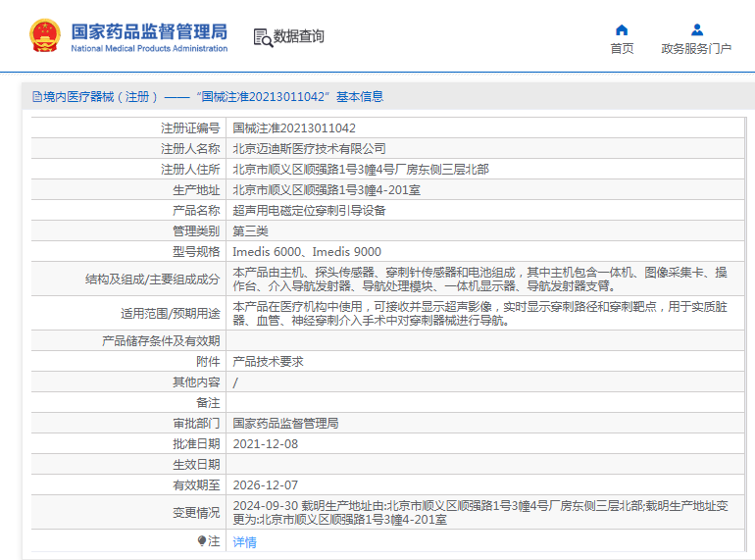The width and height of the screenshot is (755, 560).
Task: Click the document icon before 境内医疗器械
Action: click(x=37, y=97)
